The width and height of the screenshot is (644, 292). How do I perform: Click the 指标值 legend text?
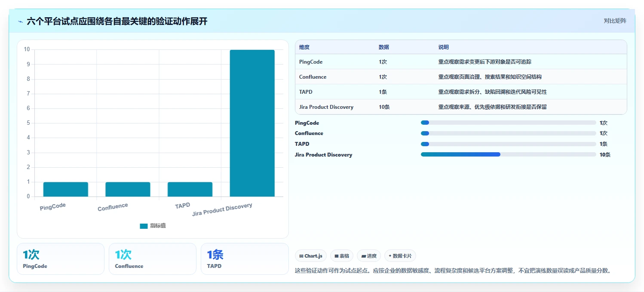tap(158, 226)
